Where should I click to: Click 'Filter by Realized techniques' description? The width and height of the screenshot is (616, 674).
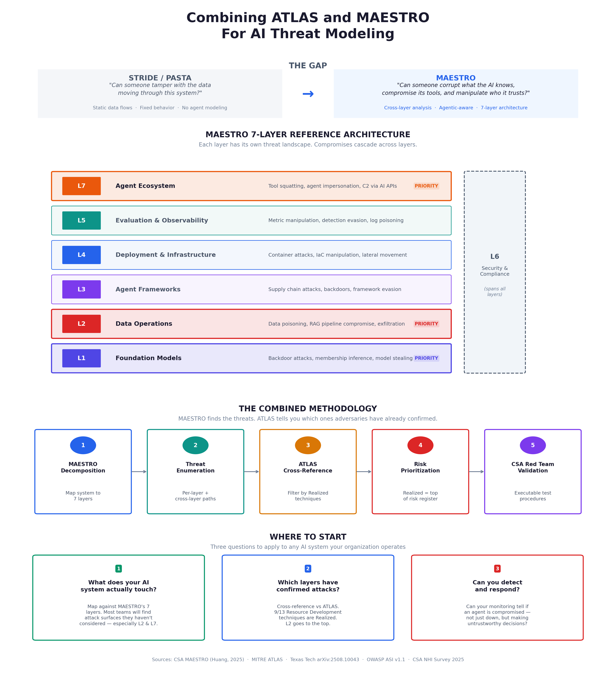(308, 496)
